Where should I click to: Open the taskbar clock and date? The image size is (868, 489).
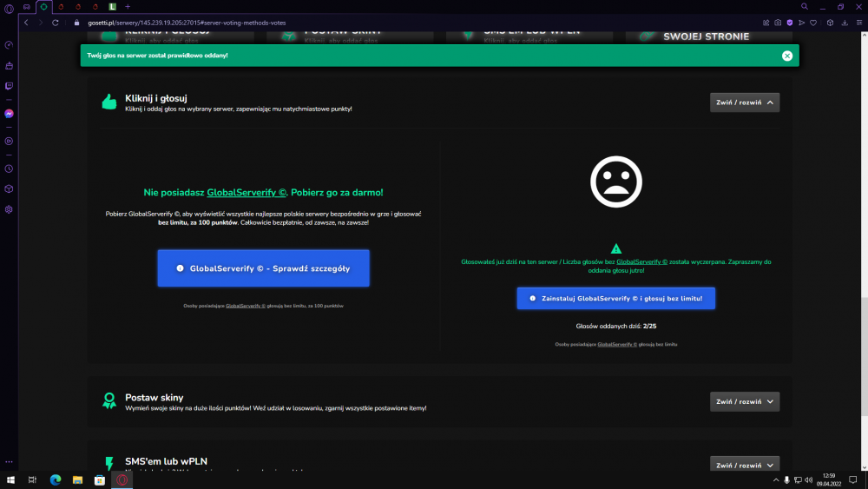(829, 480)
